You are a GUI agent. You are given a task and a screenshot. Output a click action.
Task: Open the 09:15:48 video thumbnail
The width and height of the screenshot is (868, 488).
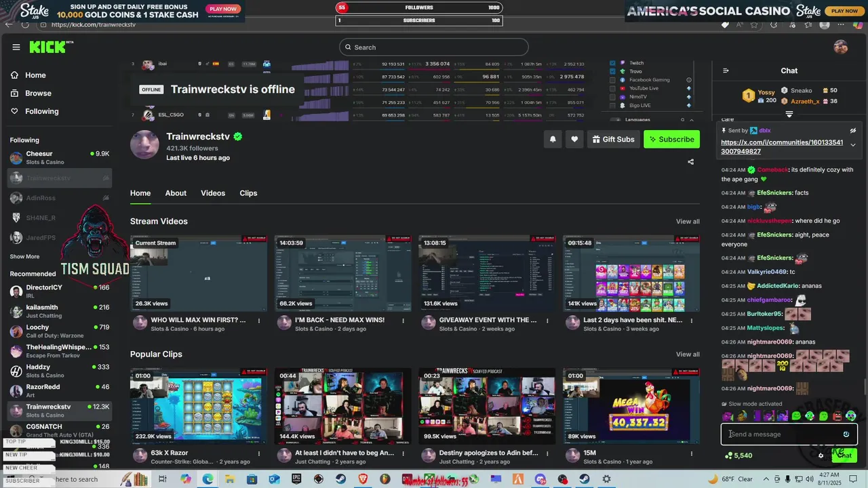pos(632,274)
